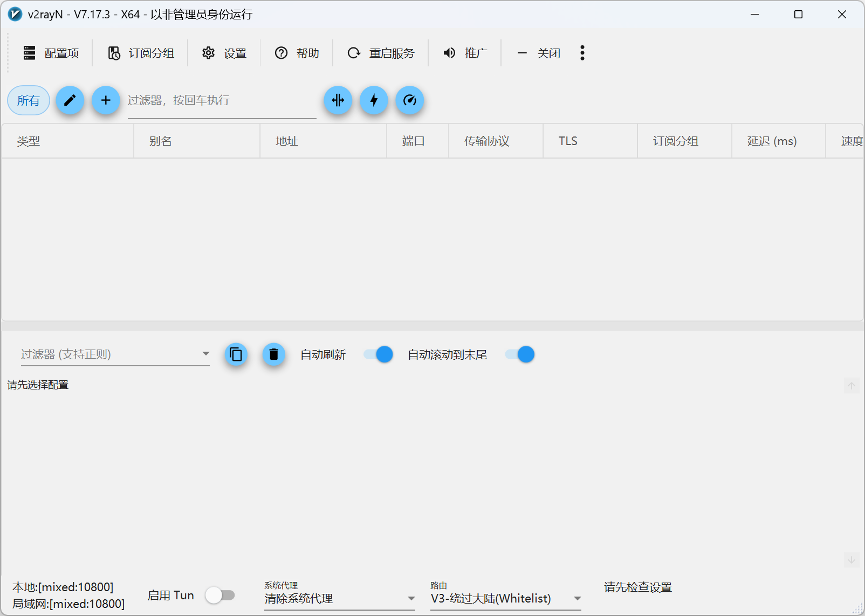The image size is (865, 616).
Task: Click the pencil edit subscription icon
Action: pos(70,100)
